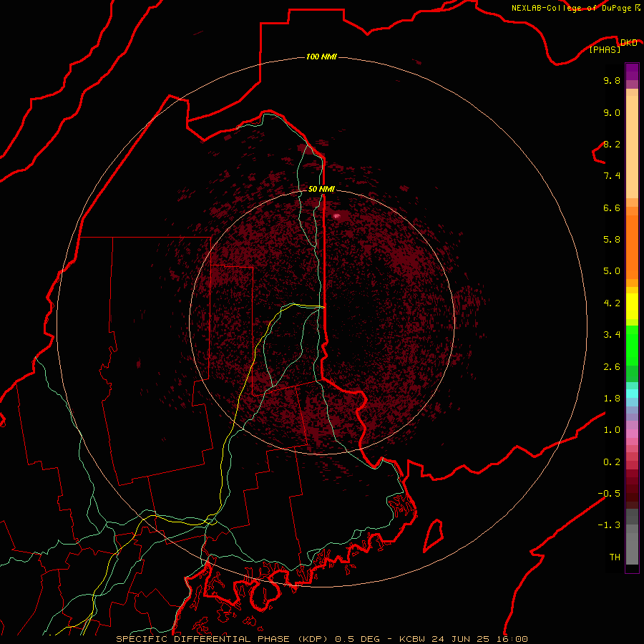Screen dimensions: 644x644
Task: Click the DKD product code label
Action: [629, 42]
